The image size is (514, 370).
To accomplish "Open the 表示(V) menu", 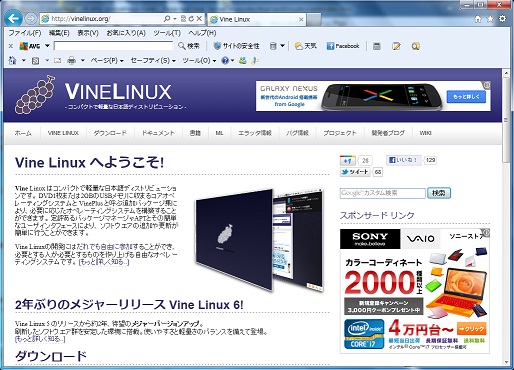I will [88, 33].
